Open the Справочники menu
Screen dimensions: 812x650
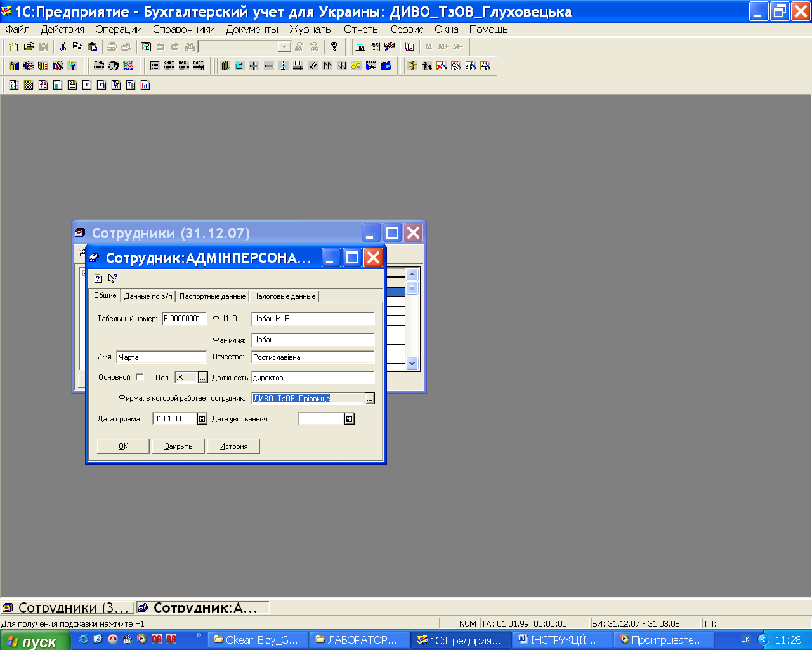184,29
